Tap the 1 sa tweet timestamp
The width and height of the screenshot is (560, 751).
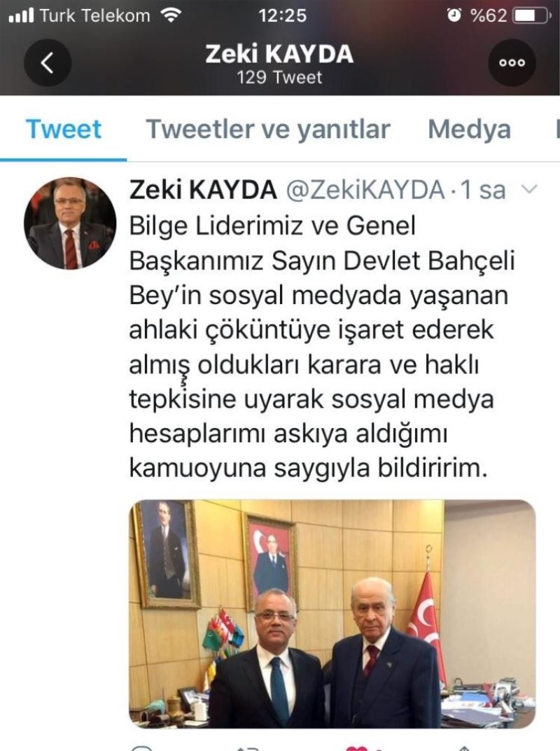[482, 190]
